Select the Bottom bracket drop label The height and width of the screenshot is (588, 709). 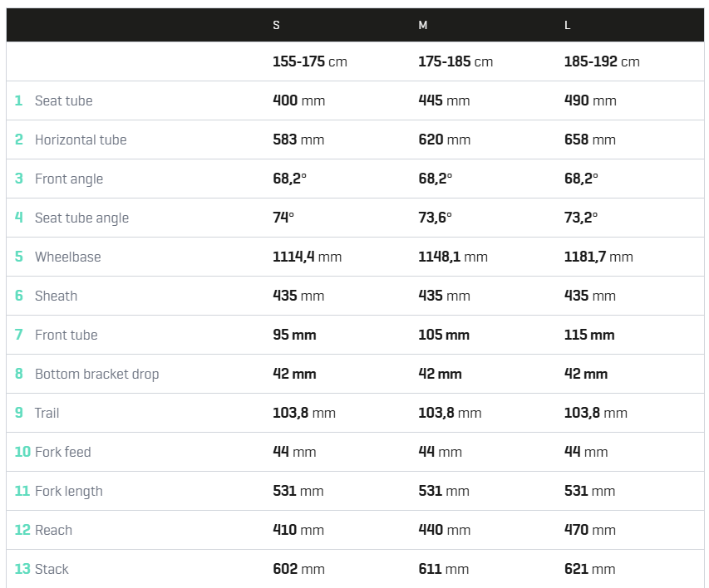tap(96, 375)
